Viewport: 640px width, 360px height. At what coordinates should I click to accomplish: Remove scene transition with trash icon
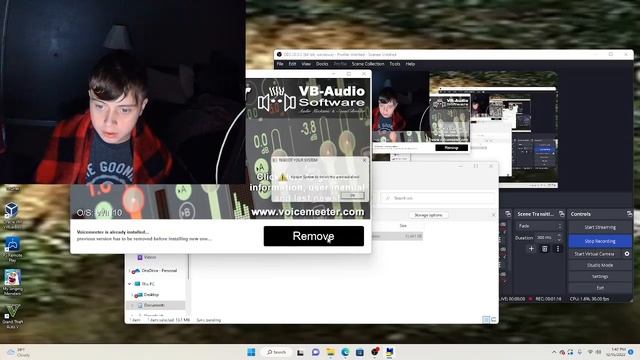pyautogui.click(x=544, y=249)
